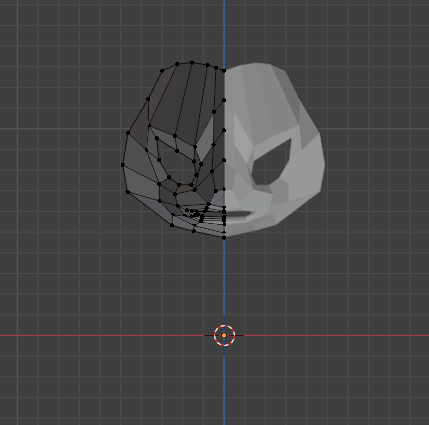Viewport: 429px width, 425px height.
Task: Click inside the eye hole of the mirrored half
Action: coord(272,164)
